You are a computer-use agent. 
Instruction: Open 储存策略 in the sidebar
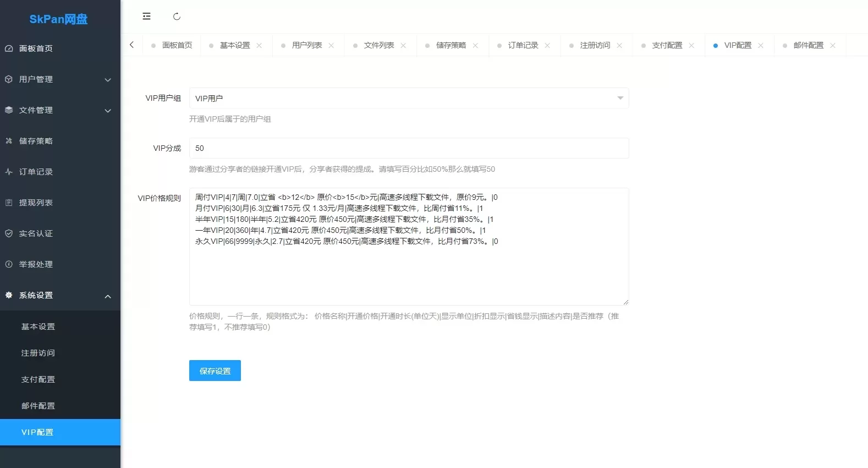(36, 141)
